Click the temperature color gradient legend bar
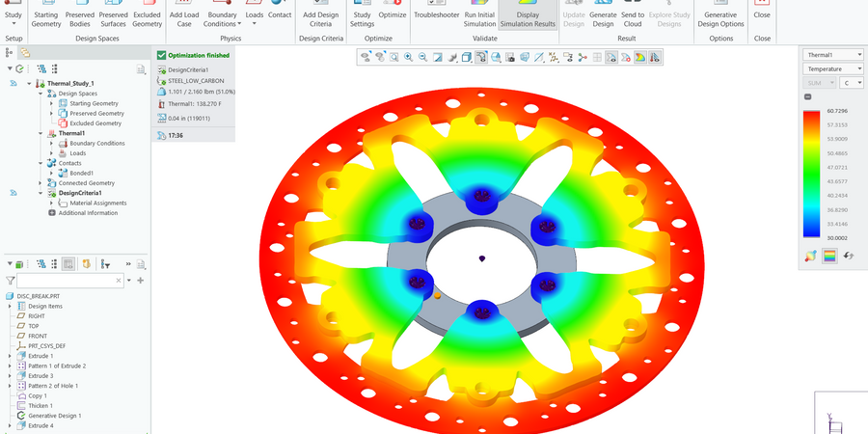This screenshot has width=868, height=434. pos(812,174)
